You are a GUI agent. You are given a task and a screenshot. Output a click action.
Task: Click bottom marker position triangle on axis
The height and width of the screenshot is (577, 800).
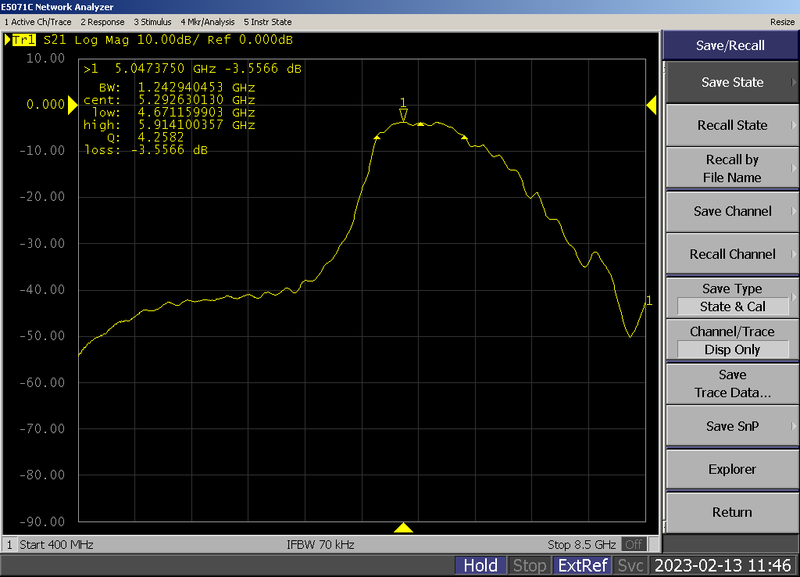click(x=403, y=527)
